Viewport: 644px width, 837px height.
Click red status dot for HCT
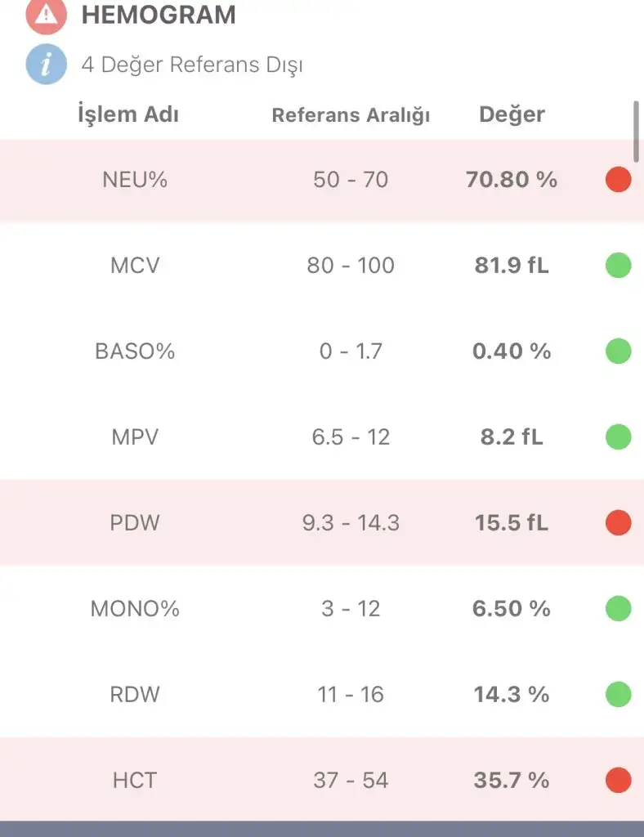coord(618,781)
